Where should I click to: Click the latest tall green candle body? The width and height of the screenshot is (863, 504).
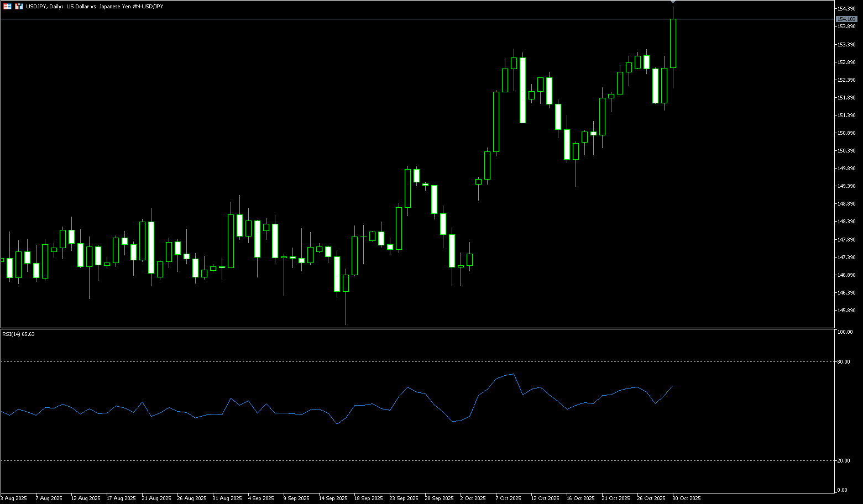pos(673,43)
